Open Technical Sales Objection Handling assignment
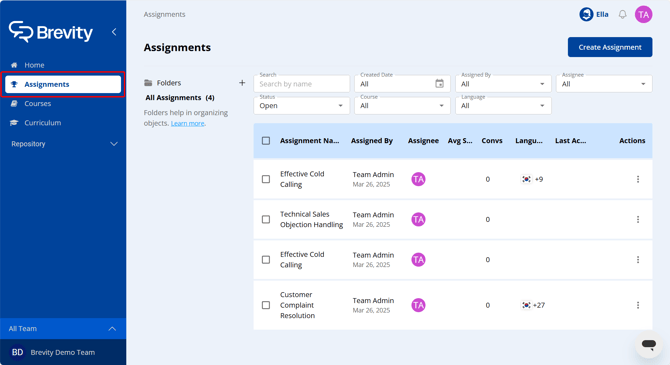 [x=311, y=219]
